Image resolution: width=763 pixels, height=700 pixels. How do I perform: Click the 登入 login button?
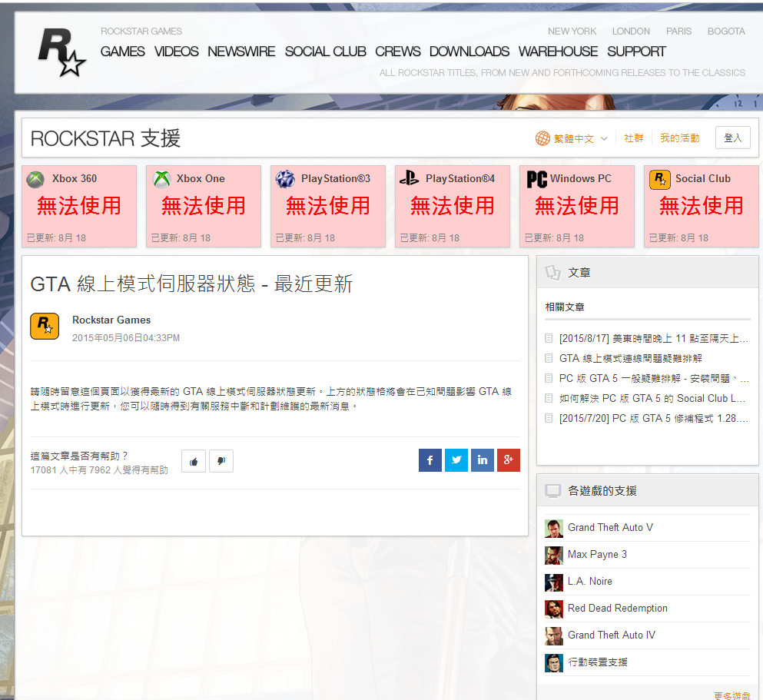pos(733,138)
